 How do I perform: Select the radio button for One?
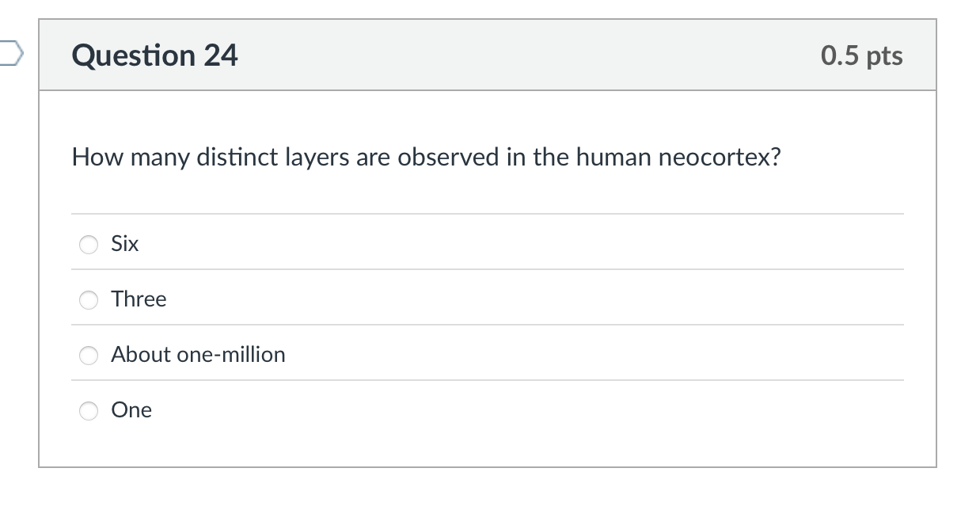88,411
